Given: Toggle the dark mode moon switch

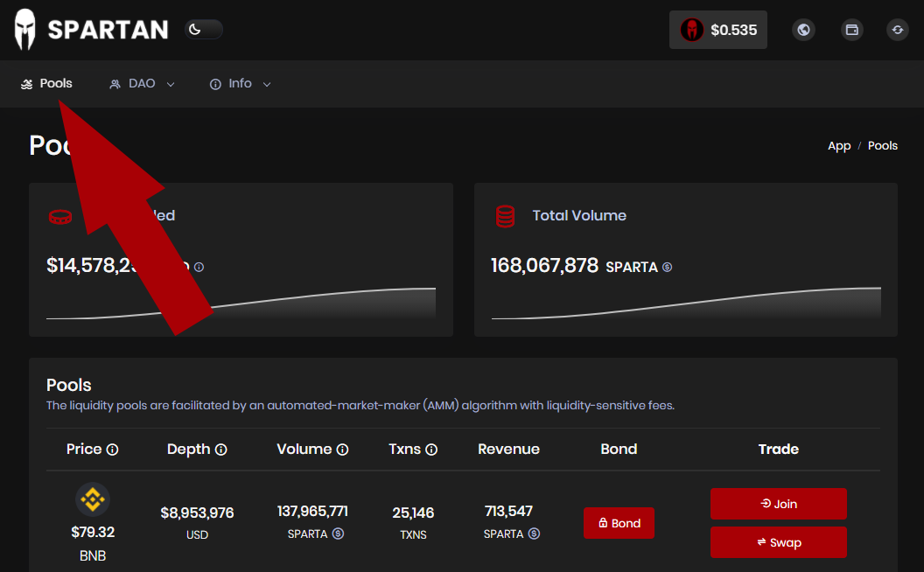Looking at the screenshot, I should pos(203,30).
